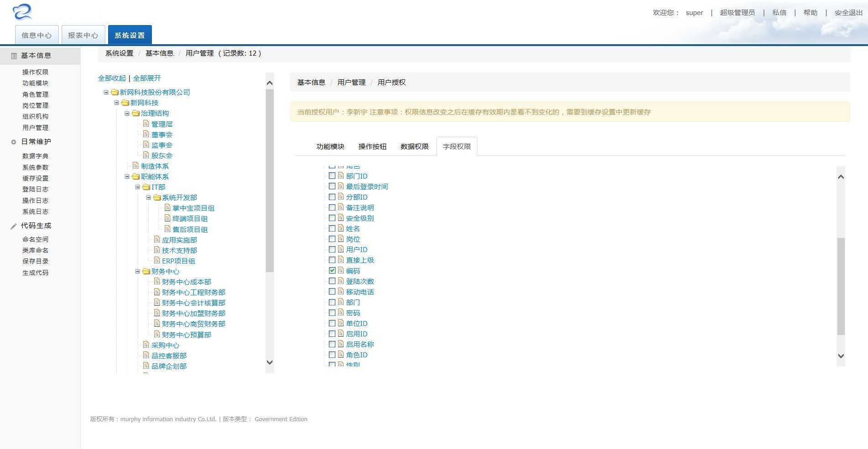This screenshot has width=868, height=449.
Task: Open 用户管理 in the sidebar
Action: [x=35, y=128]
